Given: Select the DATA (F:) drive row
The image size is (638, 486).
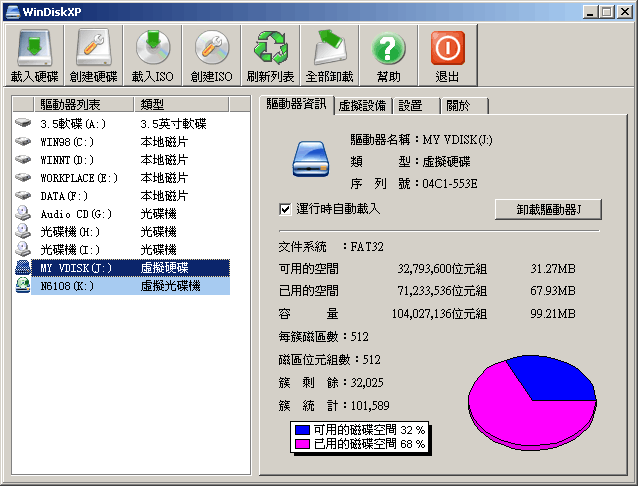Looking at the screenshot, I should (122, 196).
